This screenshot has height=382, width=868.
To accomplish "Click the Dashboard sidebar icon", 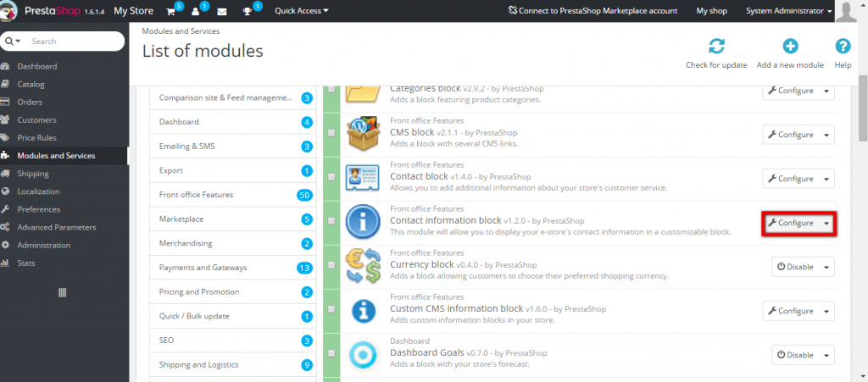I will (6, 66).
